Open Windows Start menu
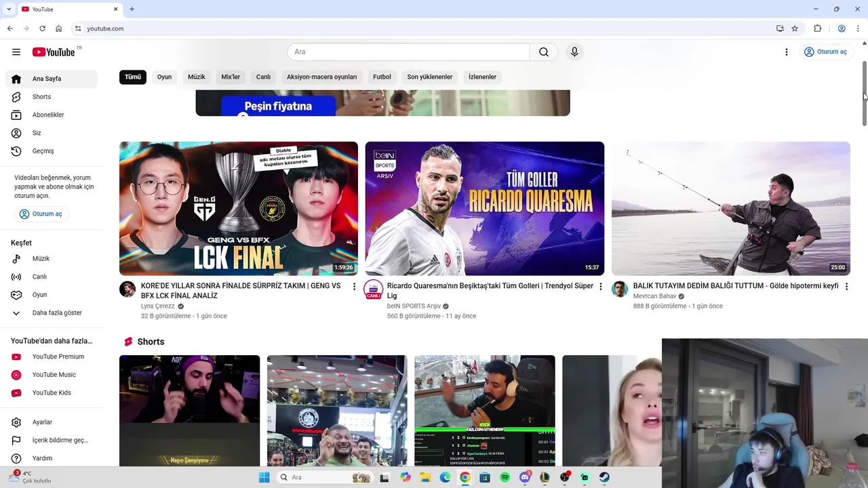This screenshot has height=488, width=868. [x=264, y=478]
